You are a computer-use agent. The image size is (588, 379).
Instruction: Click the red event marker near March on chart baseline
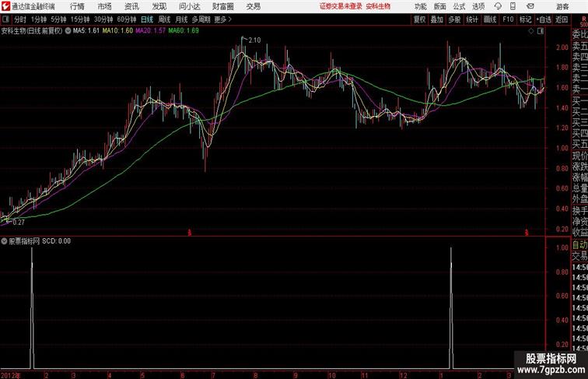pyautogui.click(x=527, y=233)
